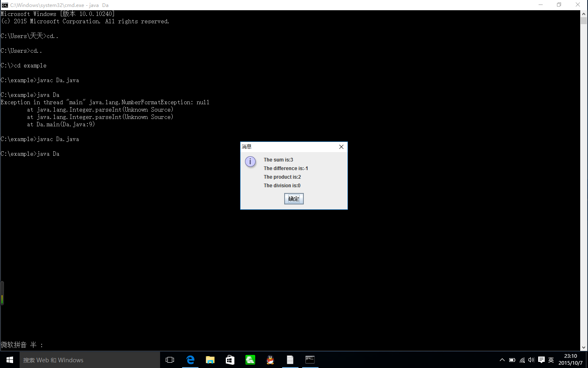Click the 微软拼音 半 IME status line
The image size is (588, 368).
pyautogui.click(x=22, y=345)
